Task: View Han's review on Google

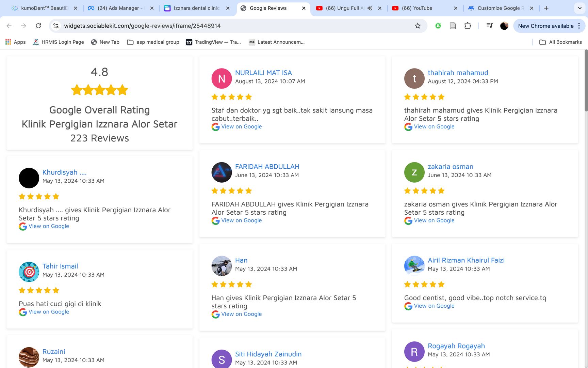Action: [x=241, y=314]
